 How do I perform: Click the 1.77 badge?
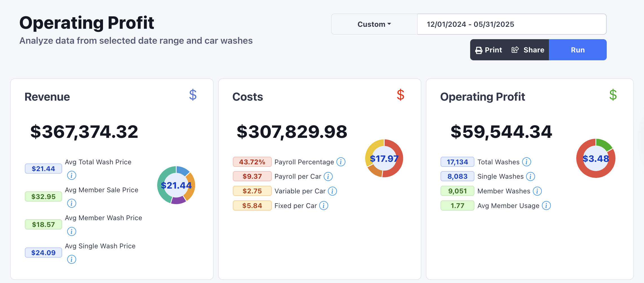457,206
